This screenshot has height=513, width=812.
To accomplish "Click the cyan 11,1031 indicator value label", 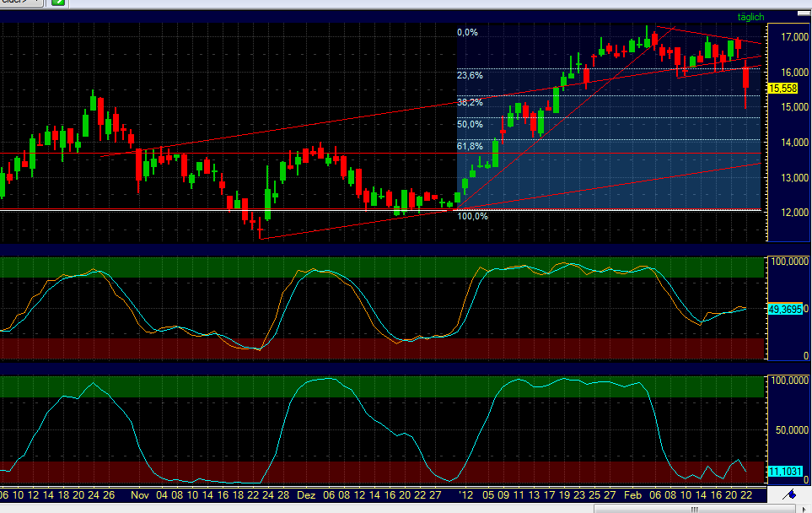I will [785, 470].
